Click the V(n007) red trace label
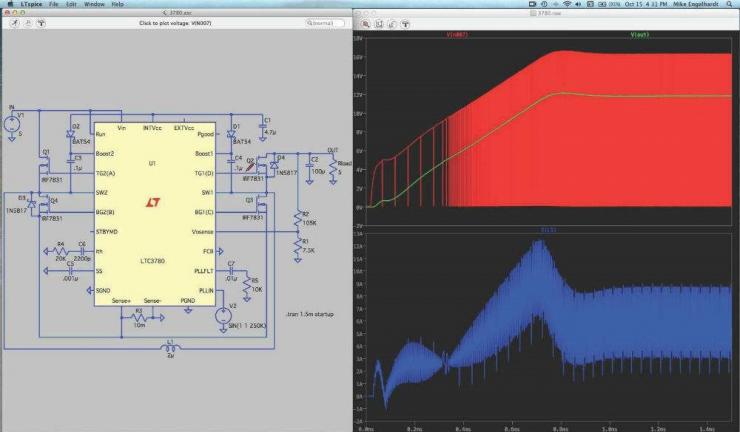The height and width of the screenshot is (432, 740). [x=456, y=35]
